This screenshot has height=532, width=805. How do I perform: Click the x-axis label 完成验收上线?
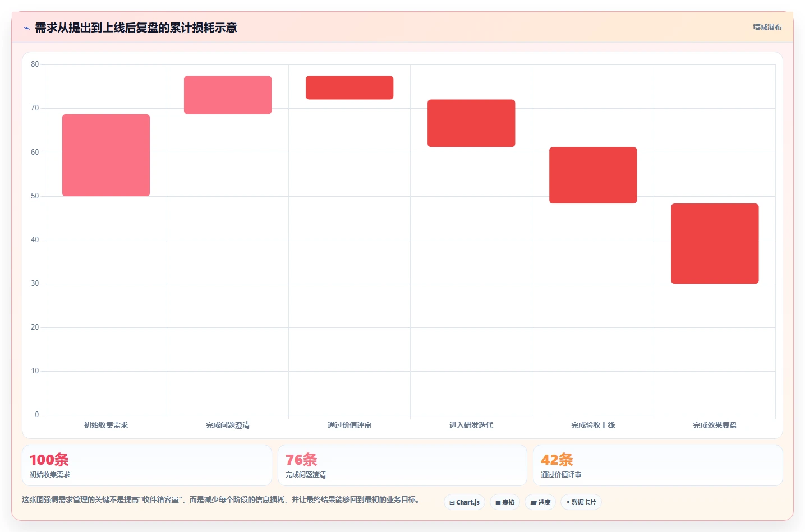[x=593, y=425]
